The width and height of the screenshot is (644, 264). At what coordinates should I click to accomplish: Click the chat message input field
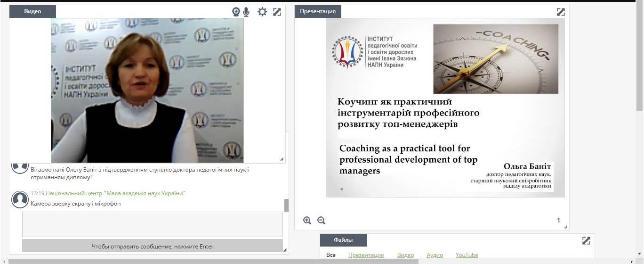(152, 224)
